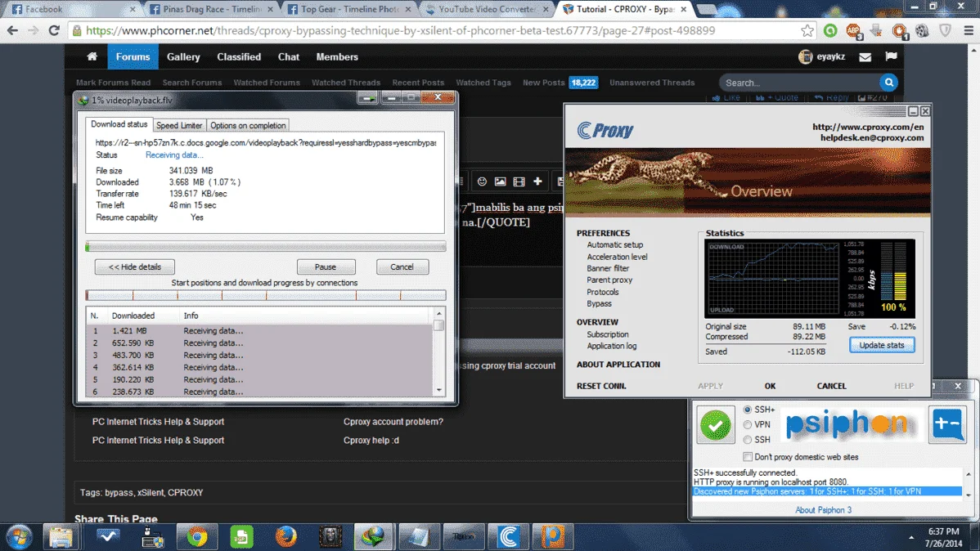Viewport: 980px width, 551px height.
Task: Open Acceleration level preference in CProxy
Action: coord(617,257)
